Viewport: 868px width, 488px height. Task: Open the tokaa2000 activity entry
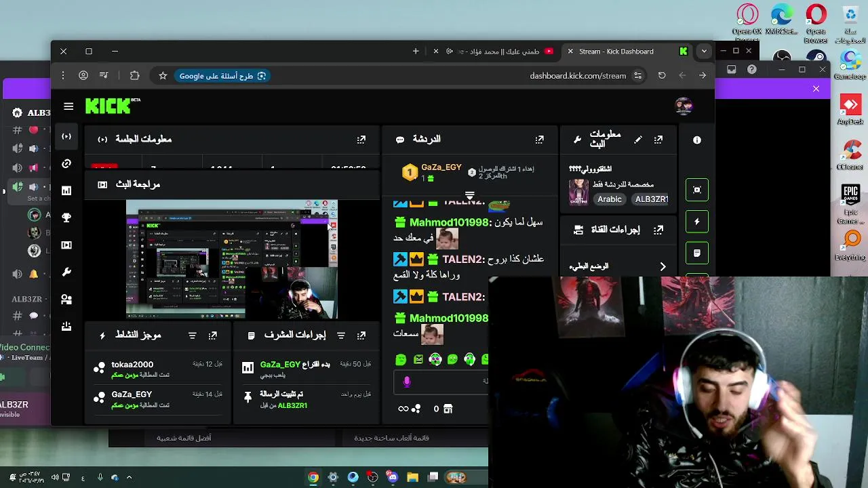(x=159, y=369)
